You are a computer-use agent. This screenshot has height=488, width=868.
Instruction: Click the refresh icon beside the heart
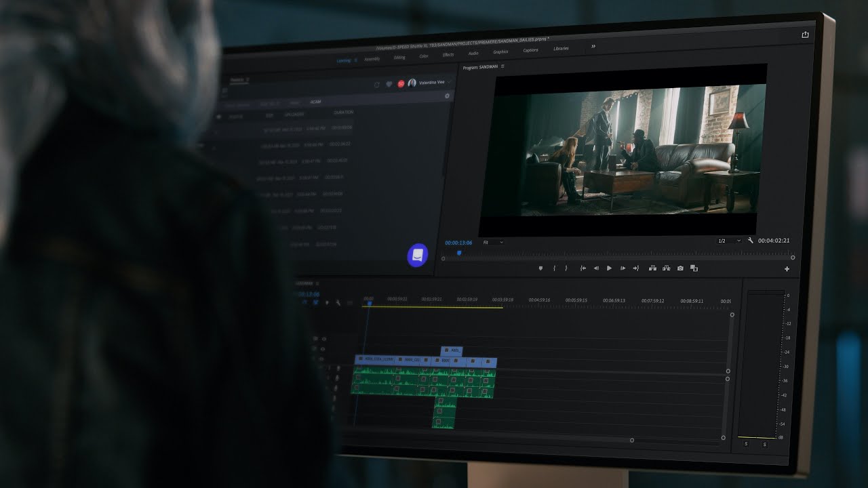coord(377,85)
